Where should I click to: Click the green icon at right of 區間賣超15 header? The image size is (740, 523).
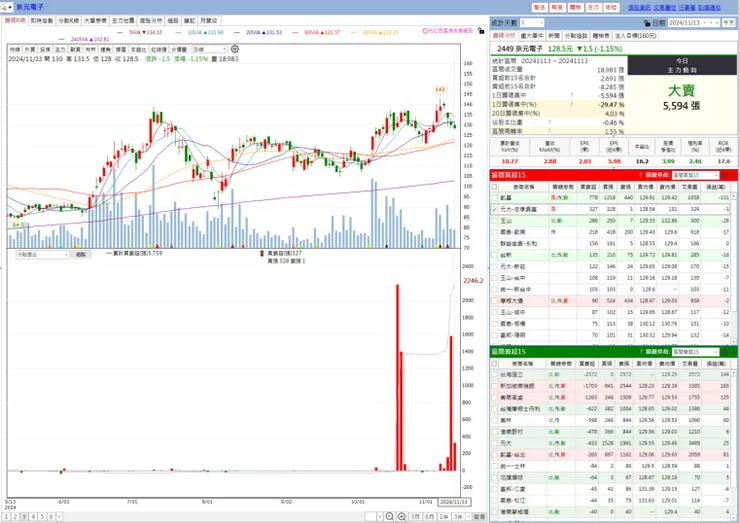[x=726, y=352]
